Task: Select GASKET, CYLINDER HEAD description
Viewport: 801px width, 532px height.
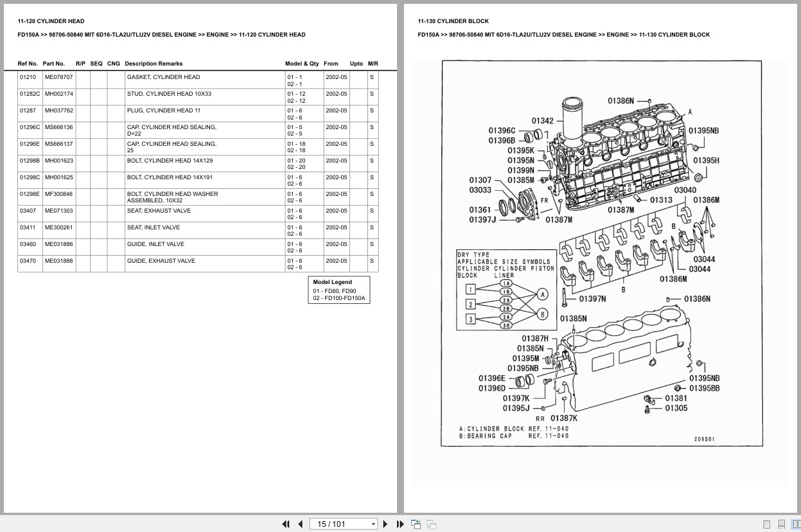Action: (x=163, y=77)
